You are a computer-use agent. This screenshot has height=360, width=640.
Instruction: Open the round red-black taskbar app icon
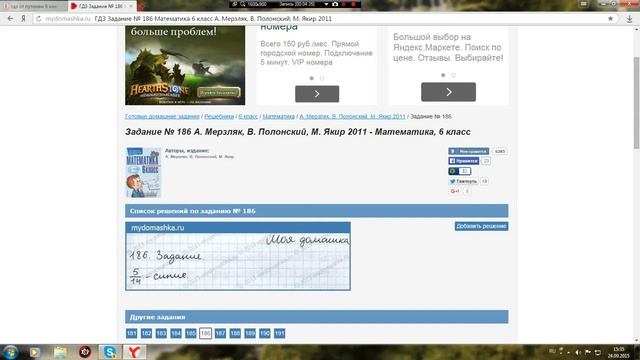85,352
